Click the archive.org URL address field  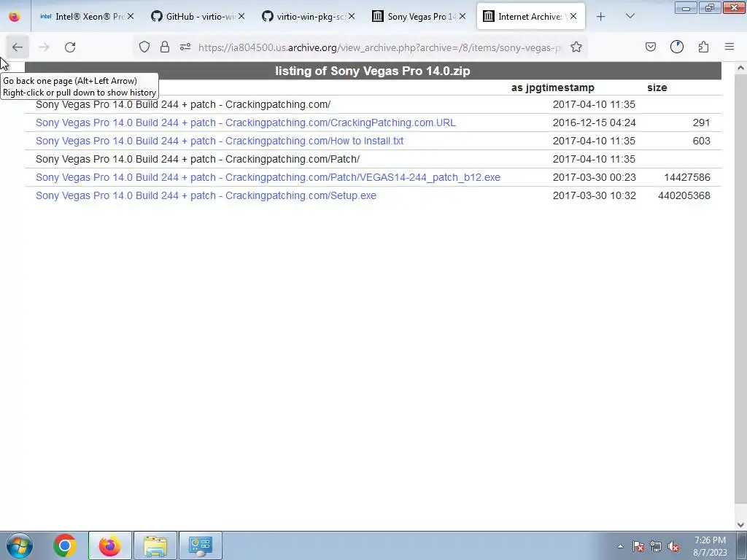pos(380,47)
